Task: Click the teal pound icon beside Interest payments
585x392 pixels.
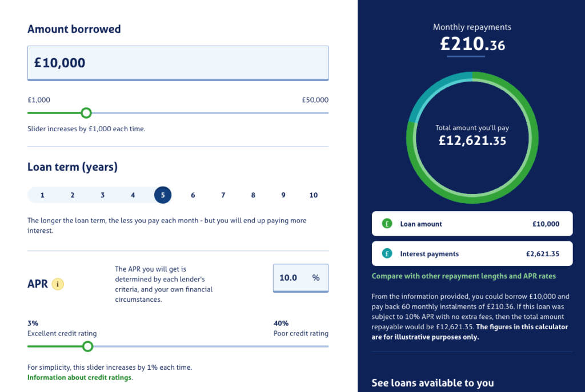Action: tap(387, 253)
